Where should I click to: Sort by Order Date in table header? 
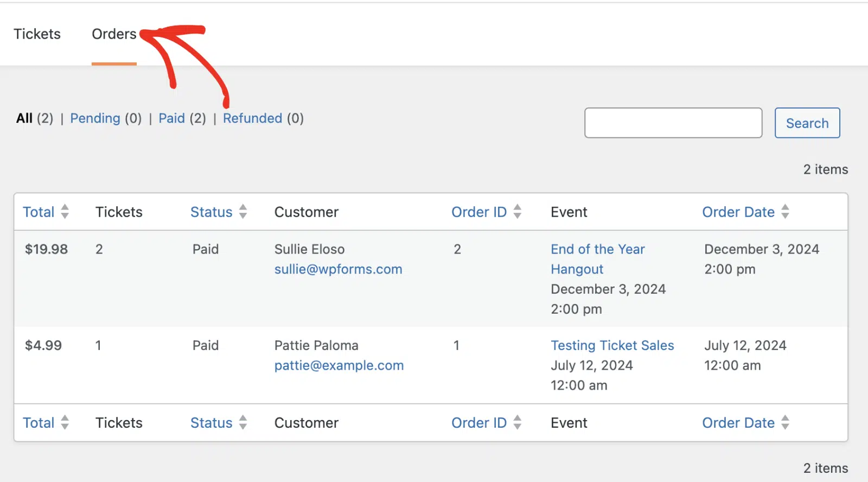pos(738,212)
